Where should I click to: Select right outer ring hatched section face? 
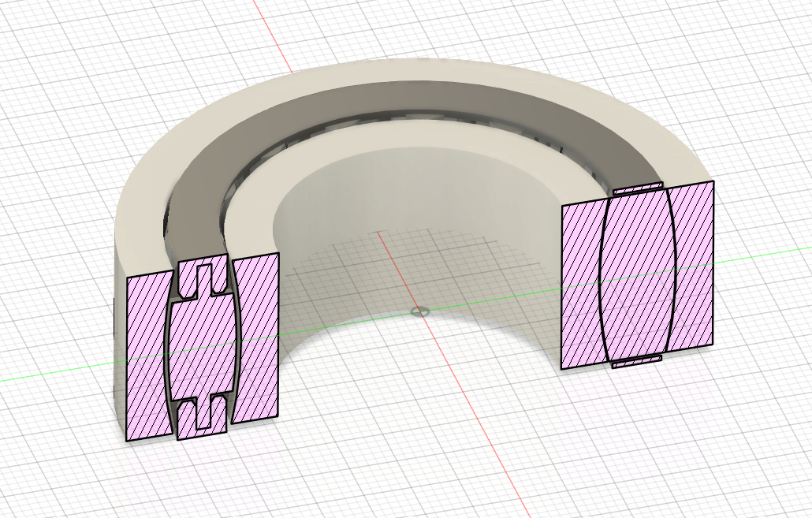tap(692, 267)
